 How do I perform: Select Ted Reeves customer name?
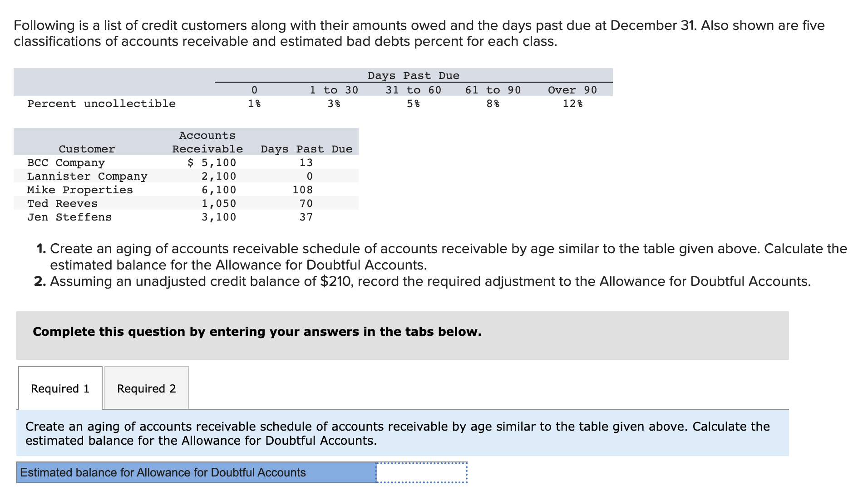pos(62,203)
